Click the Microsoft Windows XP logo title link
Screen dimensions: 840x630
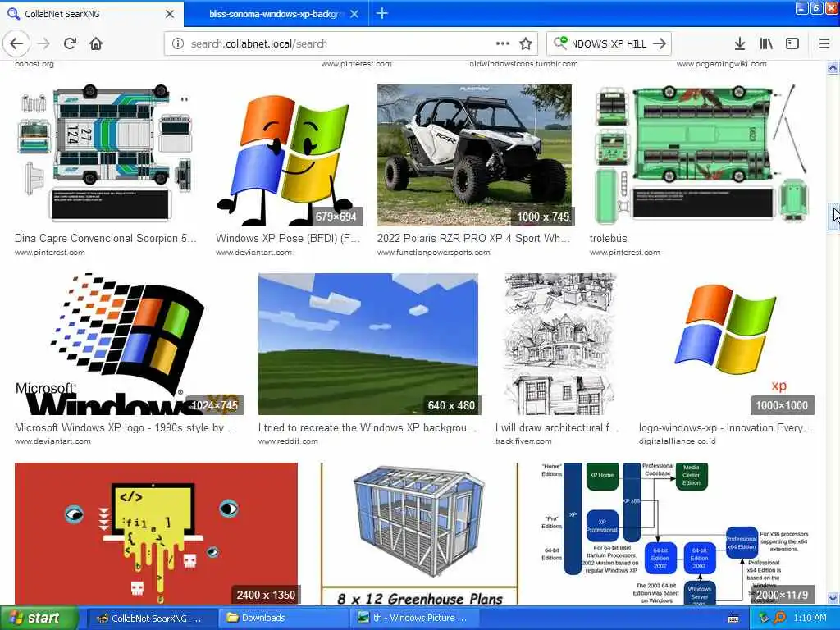126,428
